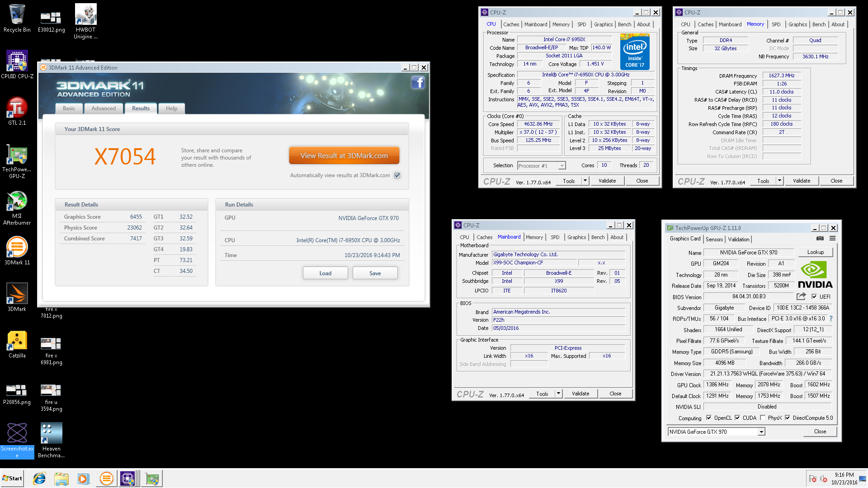Toggle the PhysX checkbox in GPU-Z
Screen dimensions: 868x488
pos(763,418)
